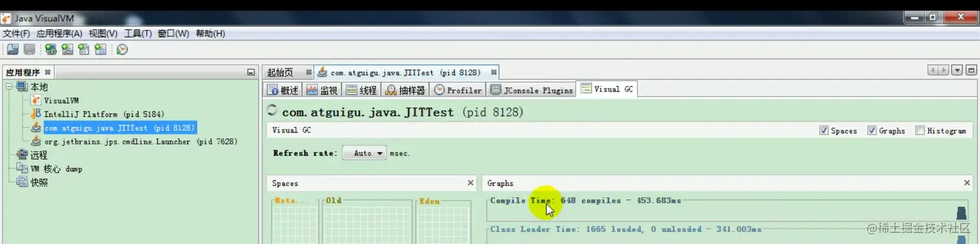Close the Spaces panel

[471, 184]
